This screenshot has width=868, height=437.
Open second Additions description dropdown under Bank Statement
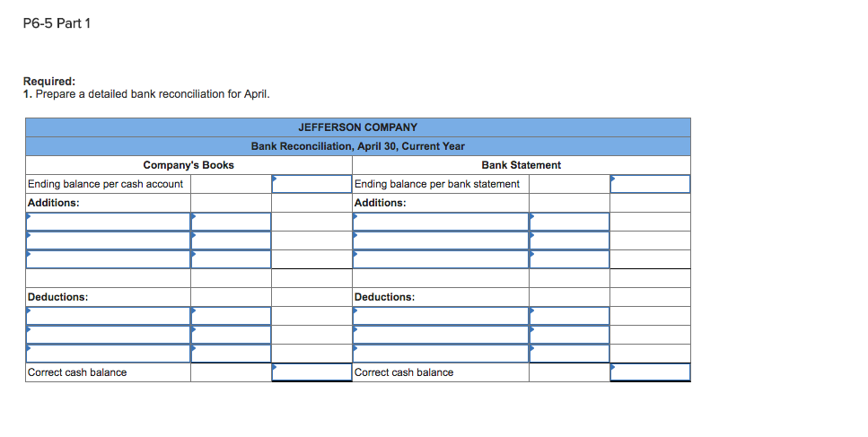(x=441, y=240)
